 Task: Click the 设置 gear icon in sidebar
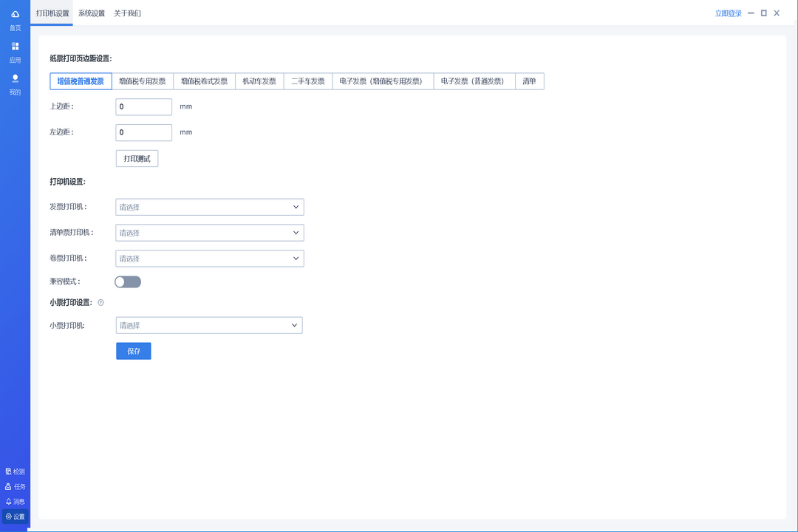coord(9,516)
